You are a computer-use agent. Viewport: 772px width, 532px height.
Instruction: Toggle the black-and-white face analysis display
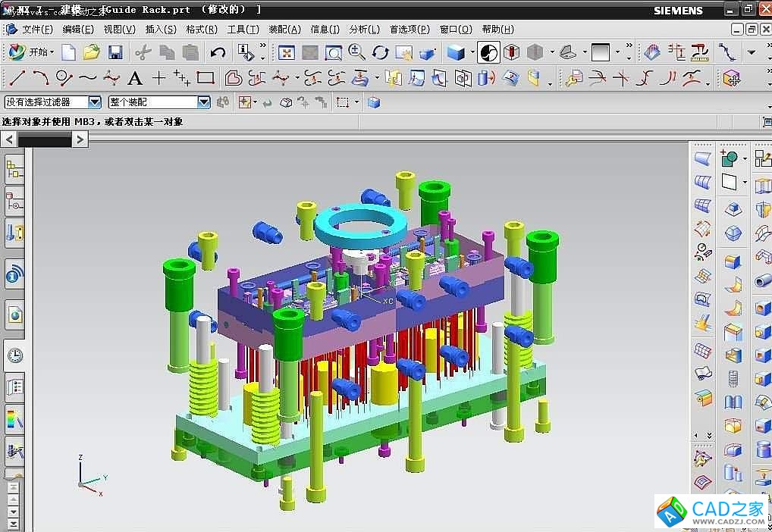click(489, 52)
